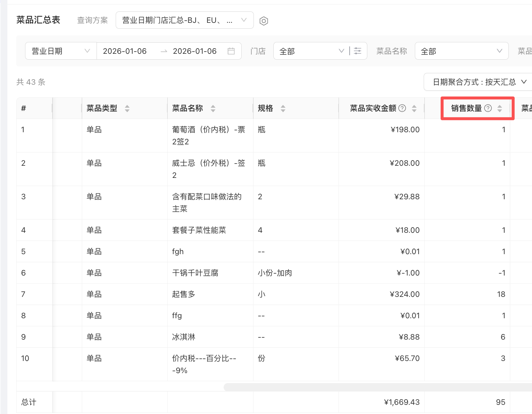Screen dimensions: 532x414
Task: Click the calendar icon in date range
Action: (x=231, y=51)
